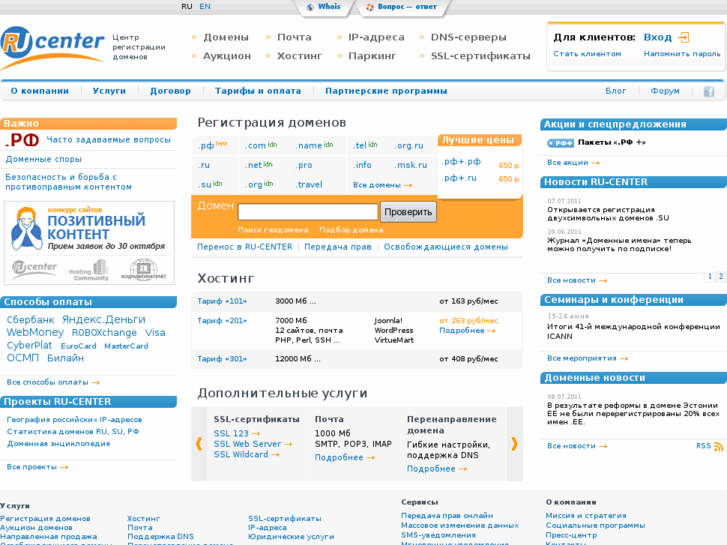Open .рф+.рф best price offer
Image resolution: width=727 pixels, height=545 pixels.
click(x=461, y=162)
